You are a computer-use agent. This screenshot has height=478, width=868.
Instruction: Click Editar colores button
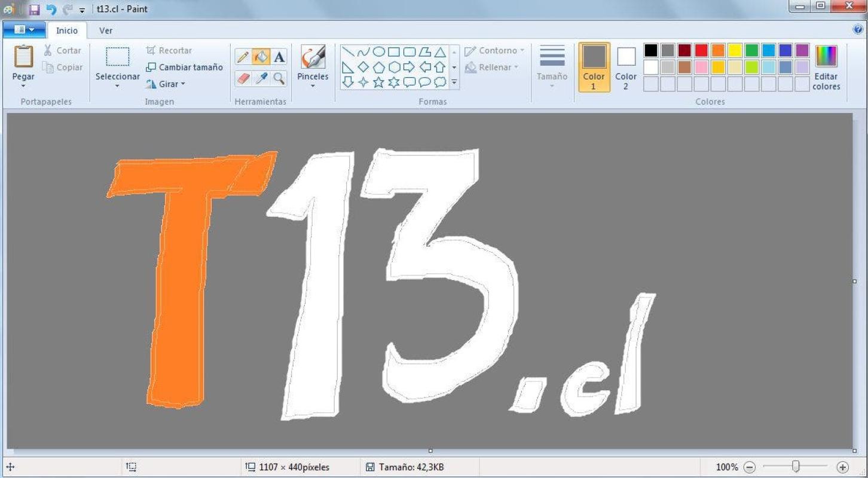[x=826, y=67]
